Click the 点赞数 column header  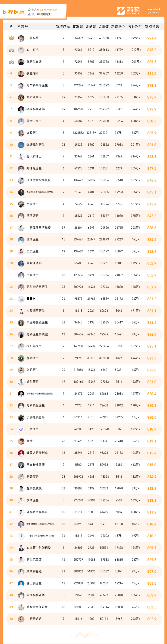coord(104,26)
